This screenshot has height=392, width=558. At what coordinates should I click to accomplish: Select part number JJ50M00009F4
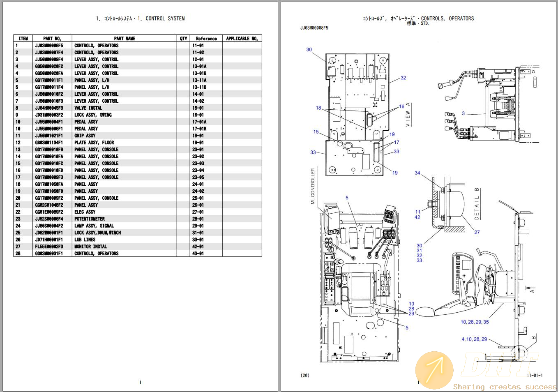coord(49,60)
